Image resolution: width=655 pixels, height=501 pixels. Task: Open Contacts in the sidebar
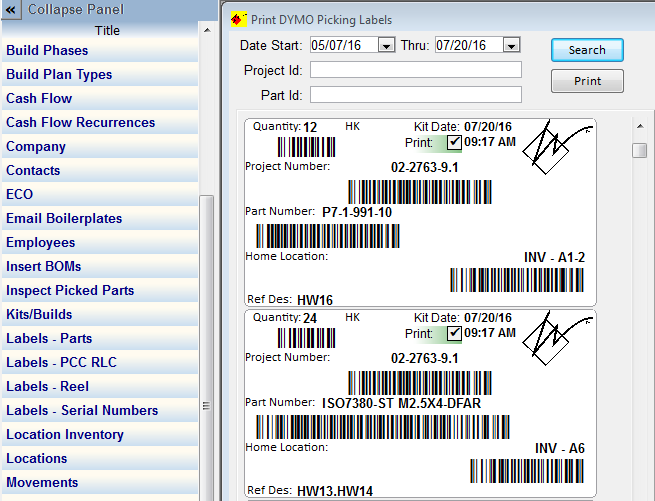click(100, 170)
